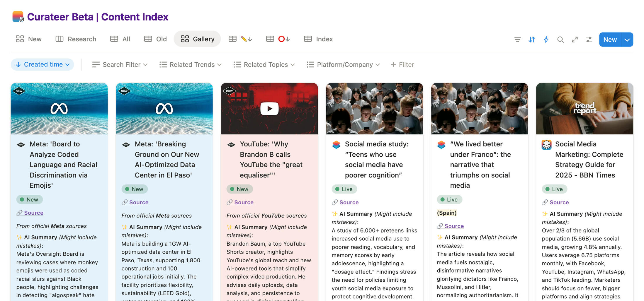Open card 'YouTube: Why Brandon B calls'
The height and width of the screenshot is (301, 644).
tap(271, 160)
